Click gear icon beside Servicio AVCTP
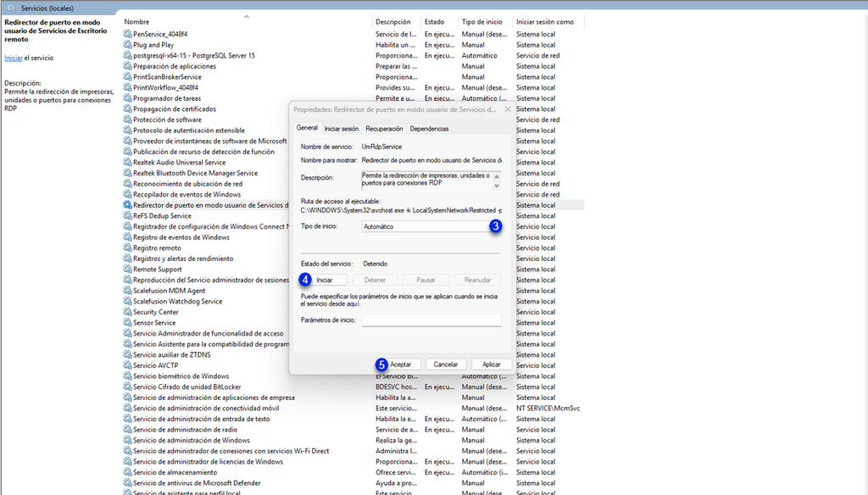Screen dimensions: 868x495 (x=127, y=365)
